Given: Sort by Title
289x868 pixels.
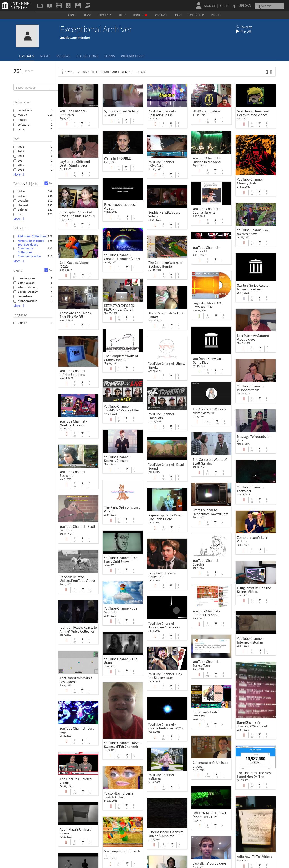Looking at the screenshot, I should point(95,72).
